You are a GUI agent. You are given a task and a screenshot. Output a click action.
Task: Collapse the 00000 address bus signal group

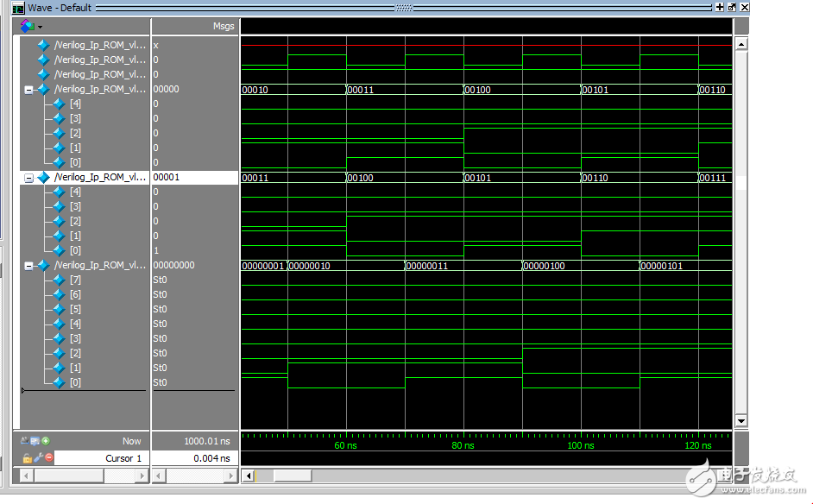[28, 89]
